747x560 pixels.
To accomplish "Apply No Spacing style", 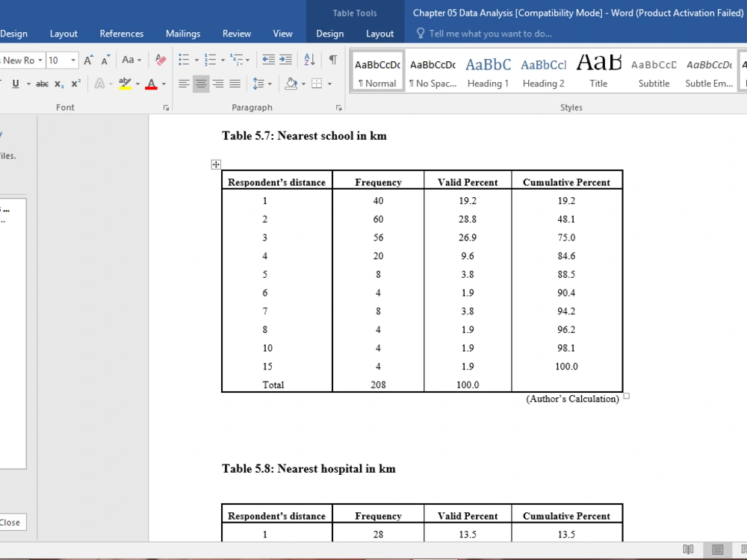I will [433, 71].
